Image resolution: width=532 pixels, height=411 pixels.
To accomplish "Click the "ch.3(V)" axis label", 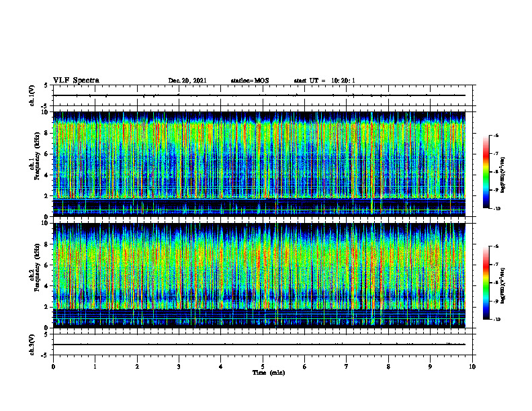I will coord(32,345).
